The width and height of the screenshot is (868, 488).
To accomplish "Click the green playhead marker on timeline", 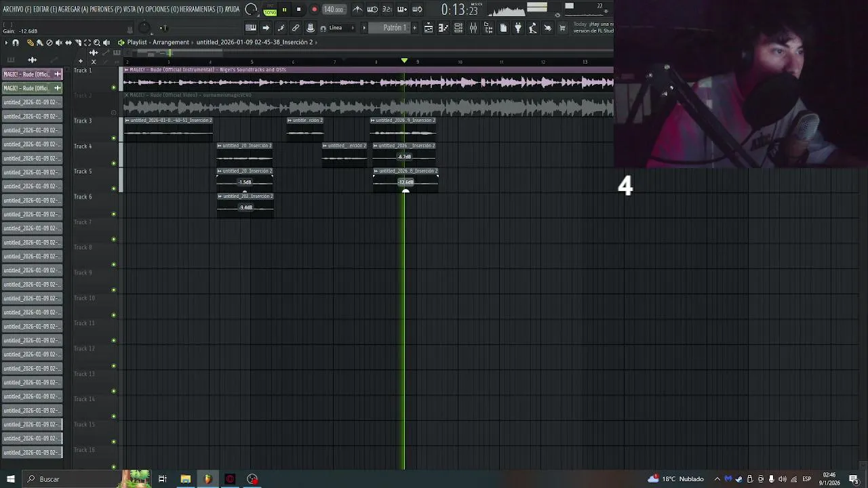I will [x=404, y=61].
